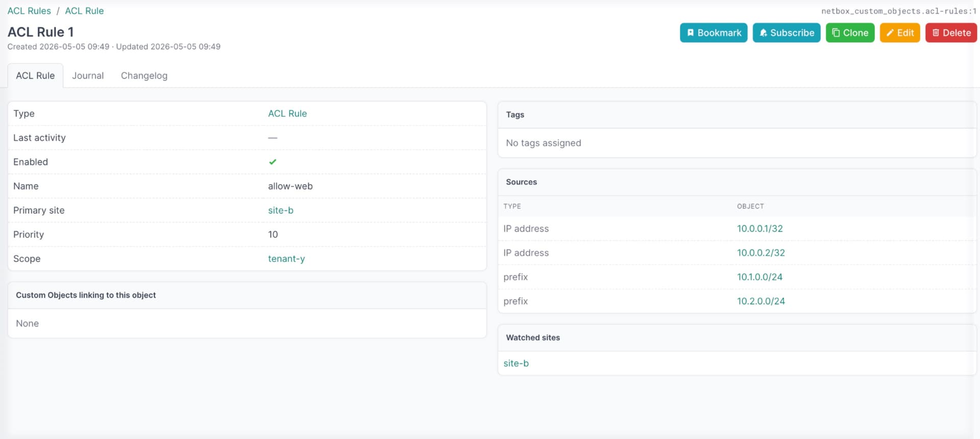Click the Subscribe button

pos(786,33)
